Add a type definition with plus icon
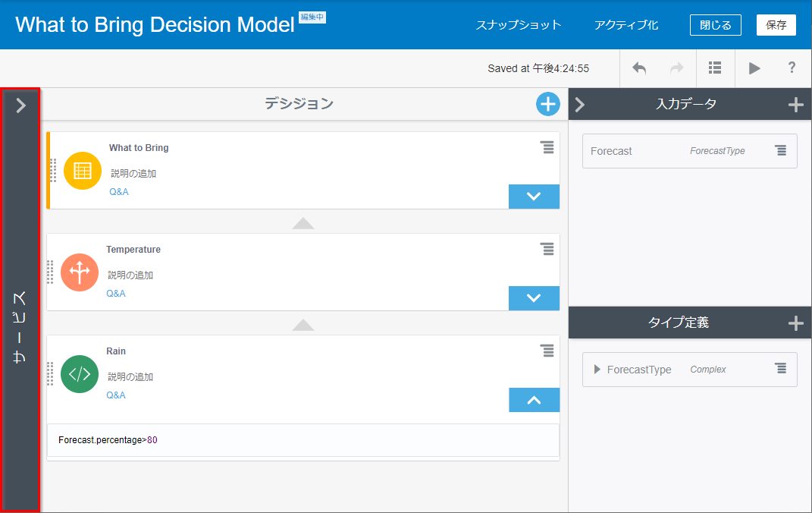 point(795,323)
